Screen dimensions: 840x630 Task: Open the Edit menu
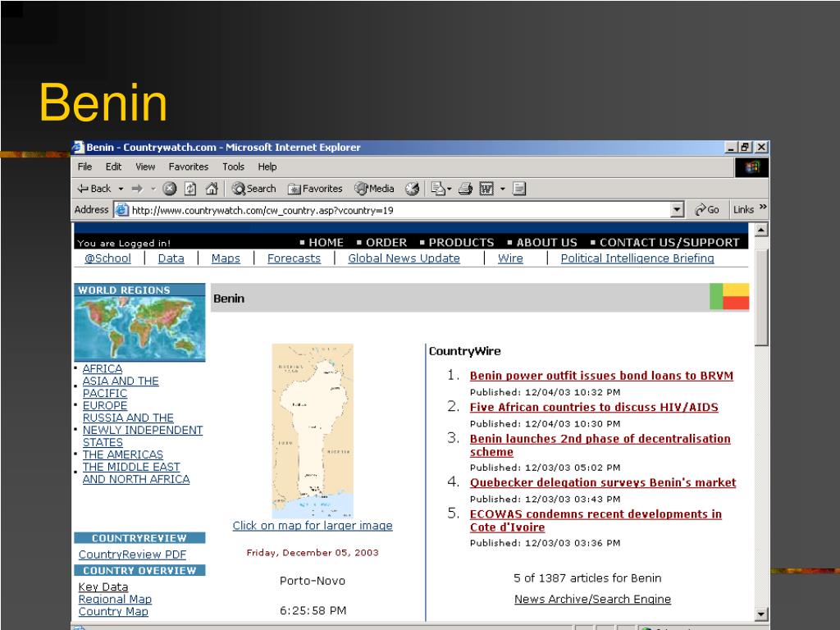113,167
